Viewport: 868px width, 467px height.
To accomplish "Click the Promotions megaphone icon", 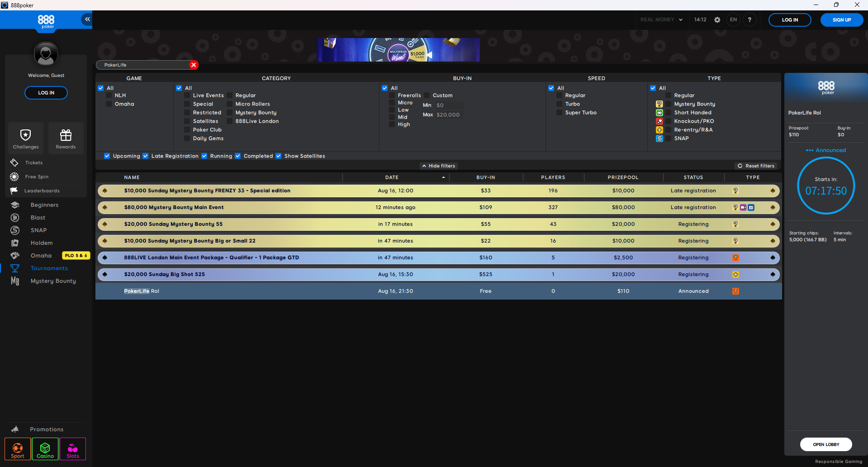I will (15, 429).
